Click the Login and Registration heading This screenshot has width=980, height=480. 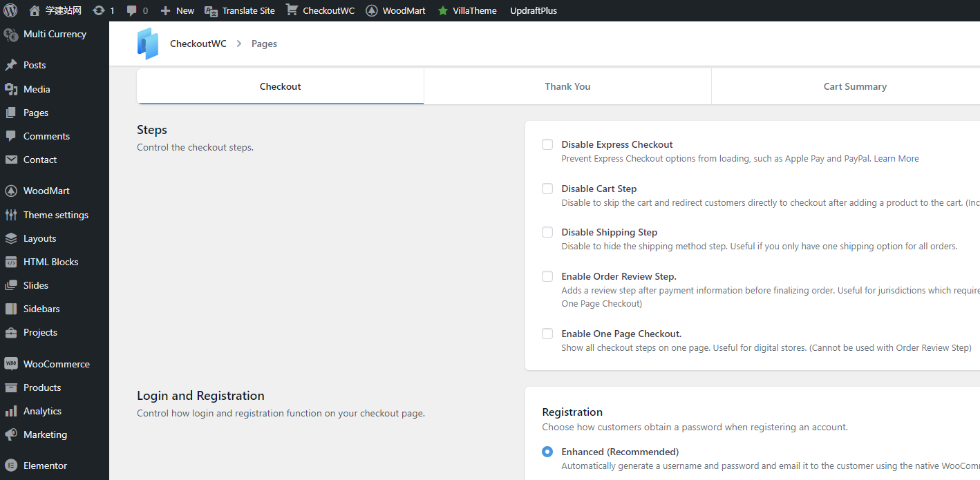click(x=200, y=396)
